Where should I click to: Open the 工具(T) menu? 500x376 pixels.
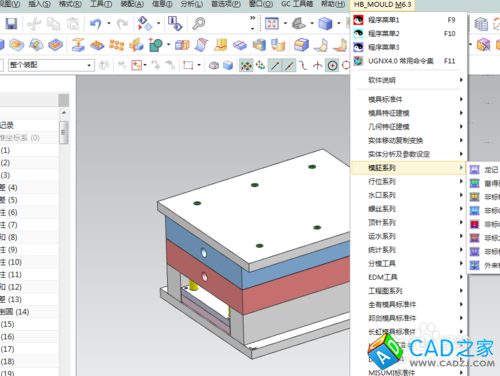click(101, 4)
